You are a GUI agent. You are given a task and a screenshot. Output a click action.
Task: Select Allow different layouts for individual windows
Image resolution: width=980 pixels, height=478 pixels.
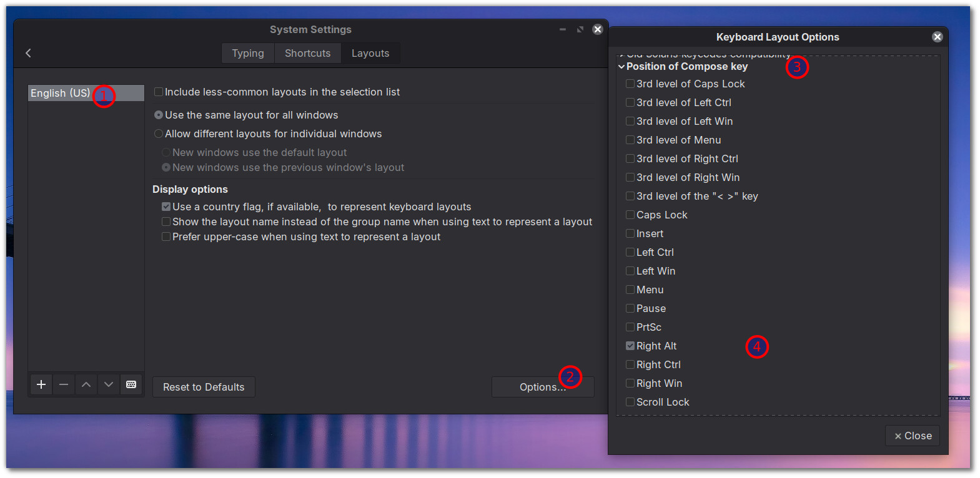pos(159,134)
